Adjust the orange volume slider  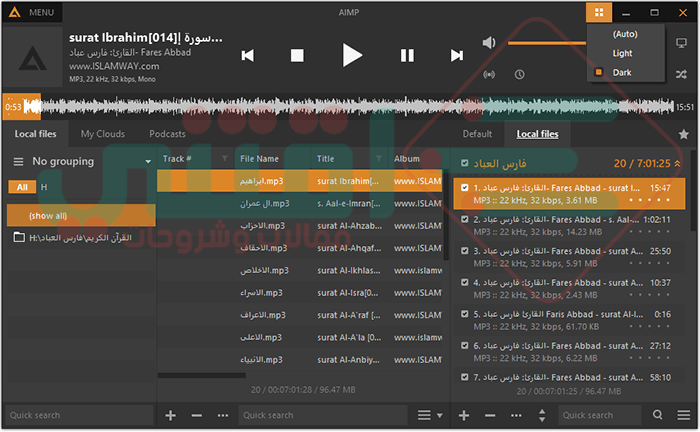[547, 43]
